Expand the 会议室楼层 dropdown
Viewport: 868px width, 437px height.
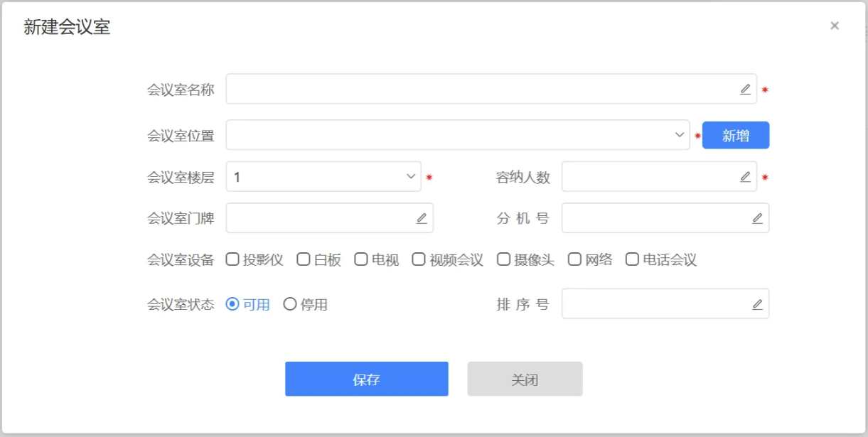coord(323,177)
